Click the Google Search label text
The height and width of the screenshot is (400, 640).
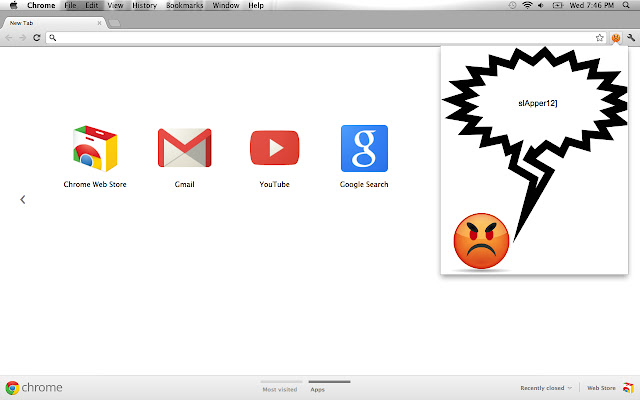[364, 184]
